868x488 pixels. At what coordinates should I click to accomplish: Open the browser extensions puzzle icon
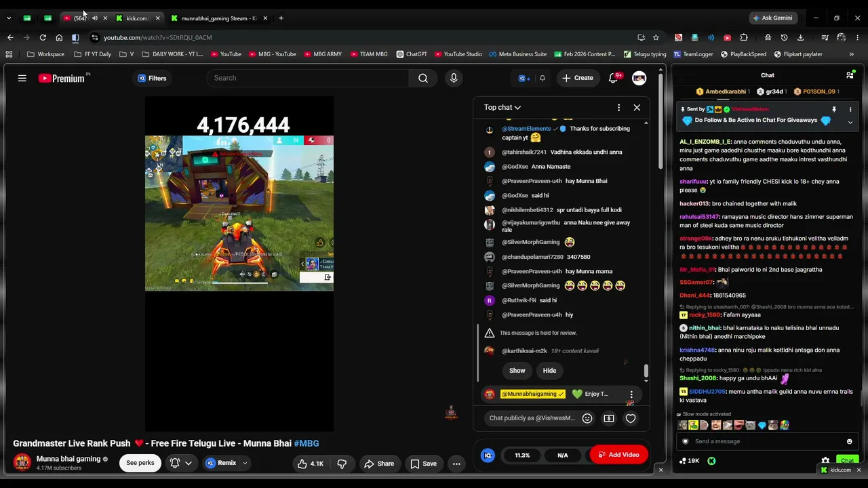point(744,37)
